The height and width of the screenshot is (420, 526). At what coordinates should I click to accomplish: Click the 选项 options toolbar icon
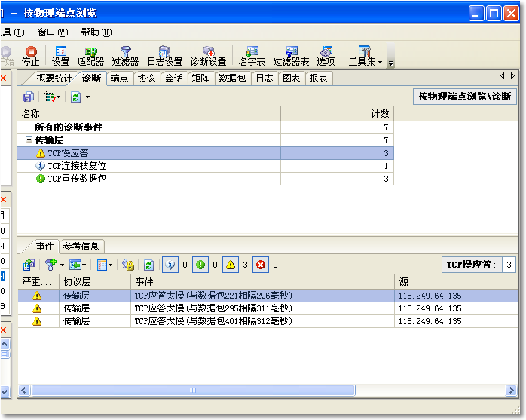pos(326,56)
